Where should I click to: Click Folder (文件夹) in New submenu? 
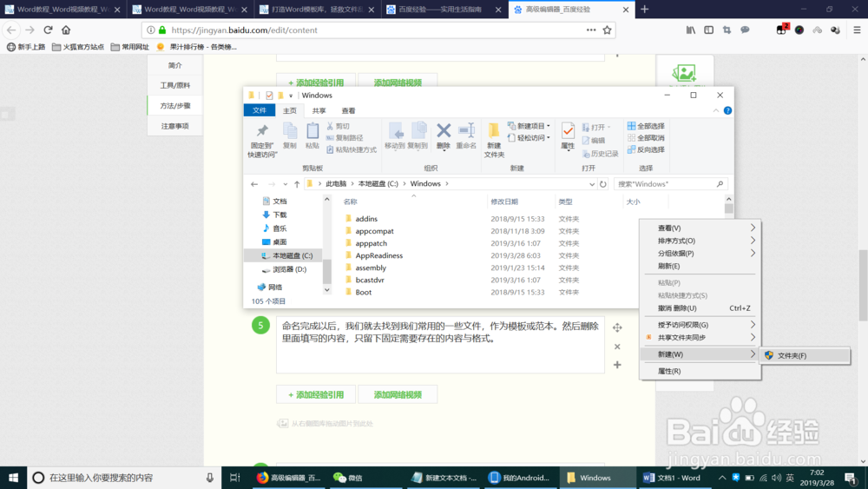click(805, 355)
